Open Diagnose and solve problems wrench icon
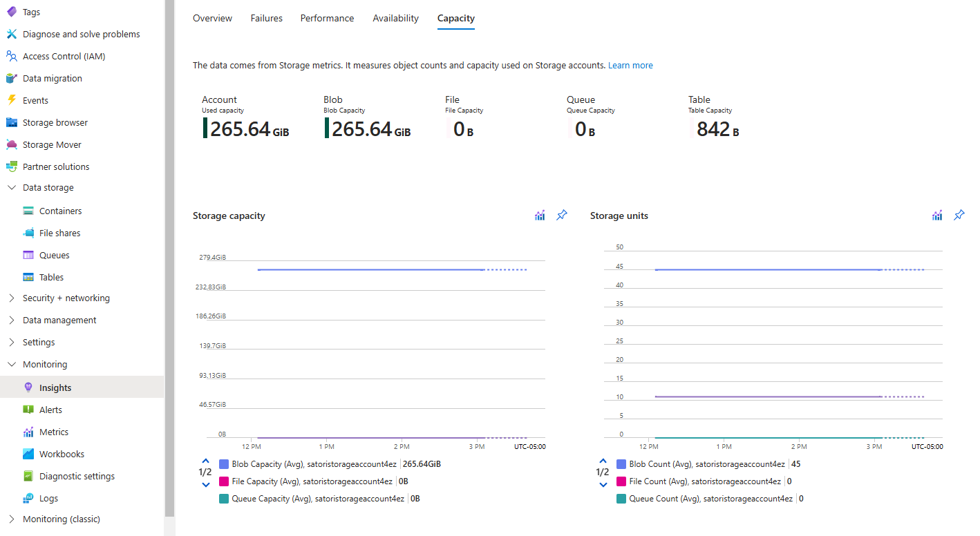Viewport: 980px width, 536px height. click(x=12, y=34)
